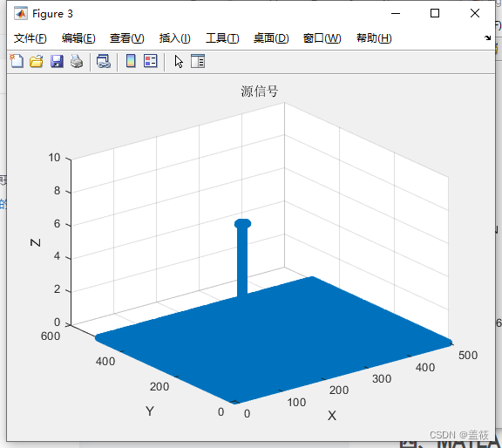Click the X axis tick label 300
This screenshot has width=502, height=448.
[382, 379]
